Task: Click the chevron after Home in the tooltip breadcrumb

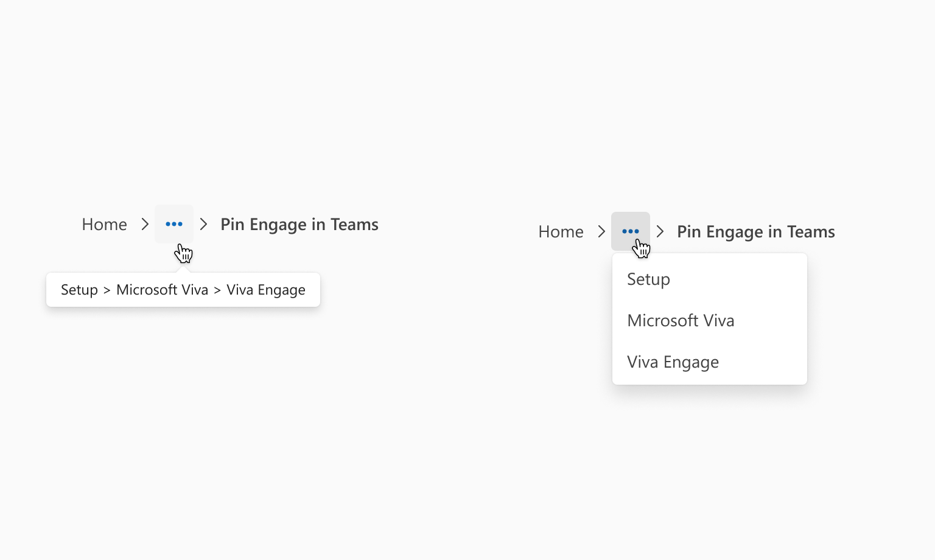Action: coord(145,224)
